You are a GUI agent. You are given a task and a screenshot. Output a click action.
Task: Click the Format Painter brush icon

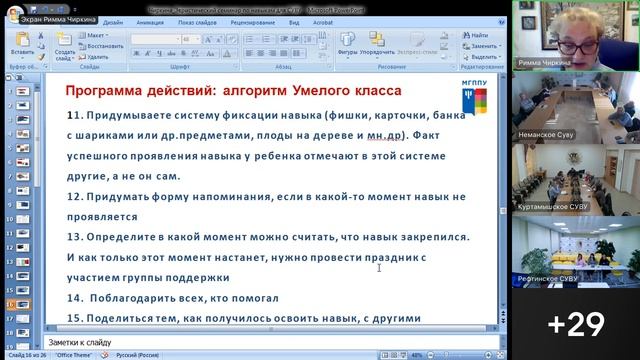coord(41,57)
